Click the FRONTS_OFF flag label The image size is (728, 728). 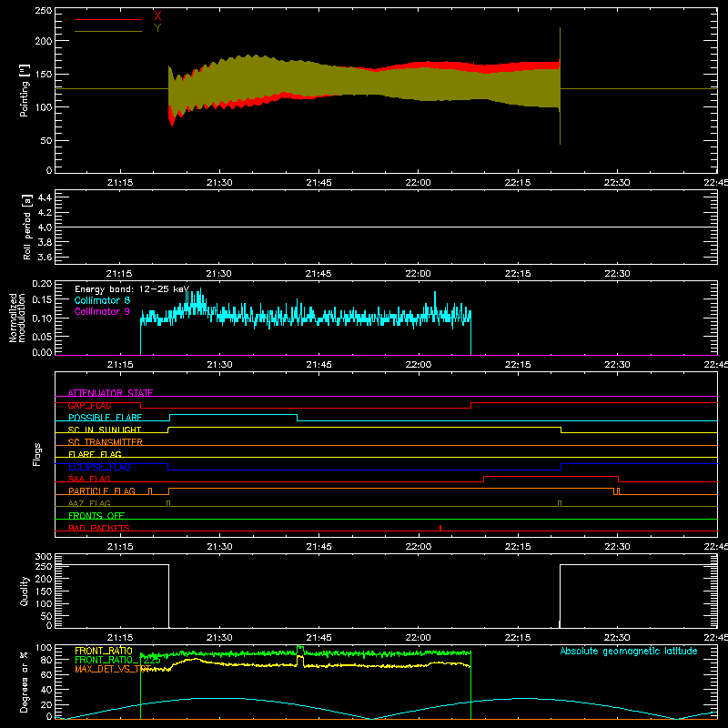pos(96,515)
